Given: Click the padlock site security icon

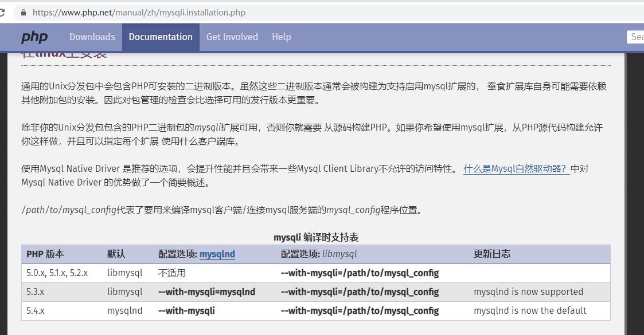Looking at the screenshot, I should click(x=24, y=13).
